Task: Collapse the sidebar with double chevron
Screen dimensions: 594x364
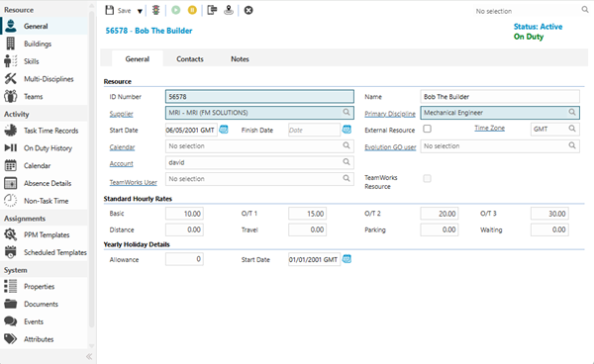Action: coord(89,356)
